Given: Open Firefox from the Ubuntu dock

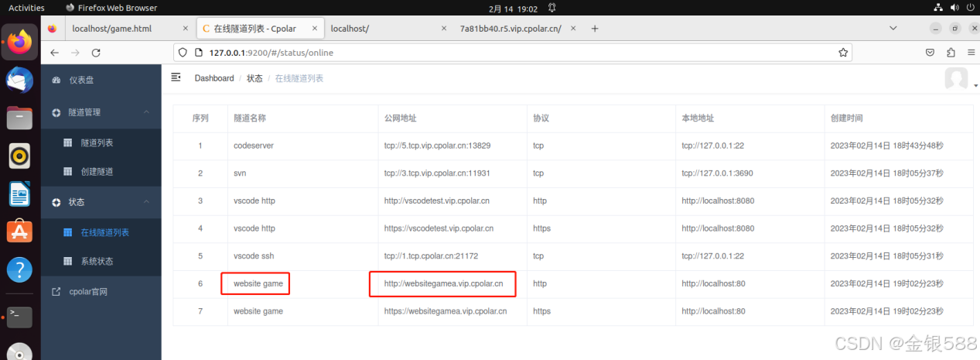Looking at the screenshot, I should [x=19, y=41].
